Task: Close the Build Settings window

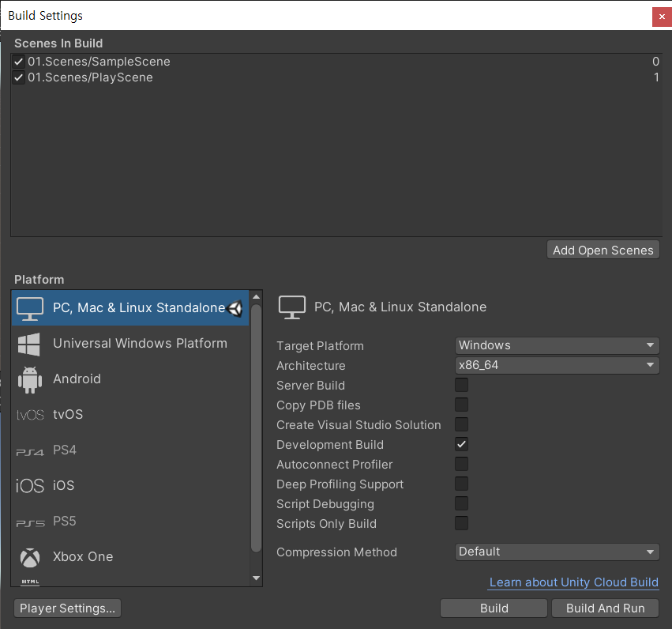Action: (662, 17)
